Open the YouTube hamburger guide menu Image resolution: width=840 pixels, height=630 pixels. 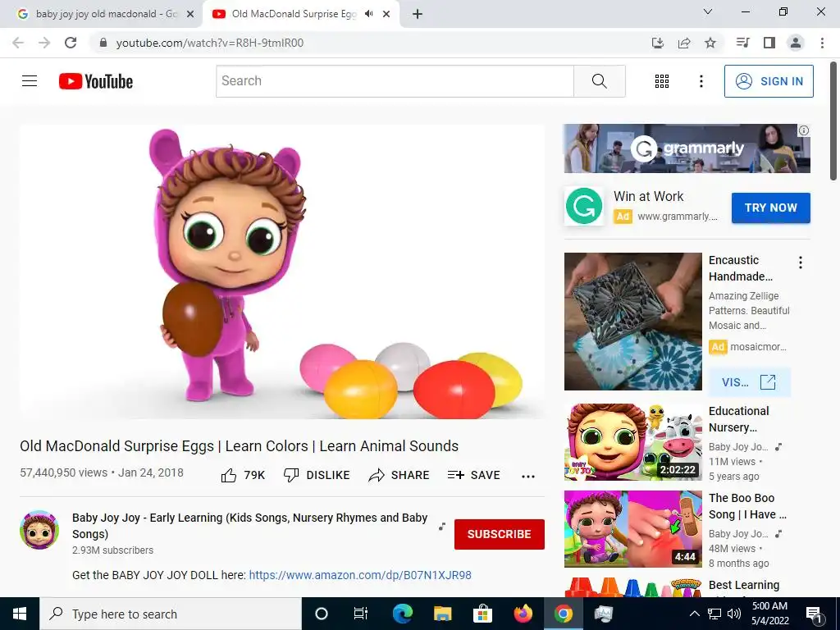tap(30, 81)
